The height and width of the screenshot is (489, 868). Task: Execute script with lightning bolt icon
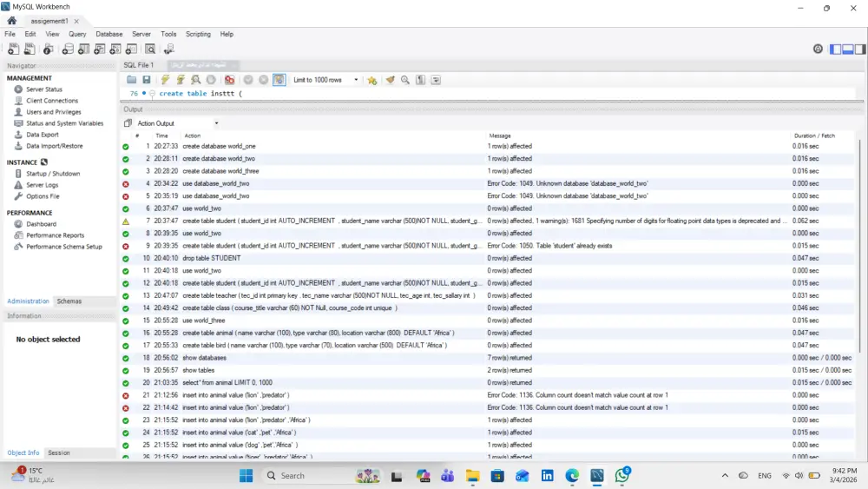tap(165, 80)
